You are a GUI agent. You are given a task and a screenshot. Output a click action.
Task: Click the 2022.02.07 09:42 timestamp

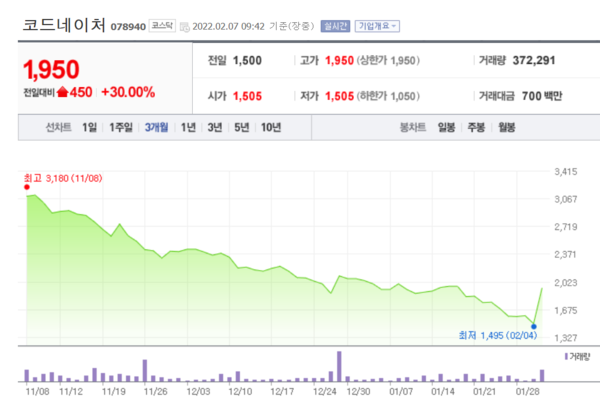tap(228, 26)
